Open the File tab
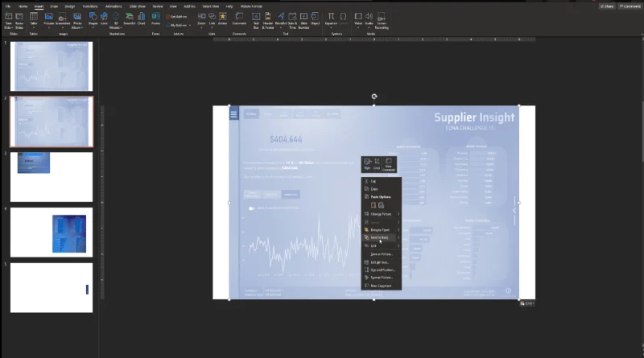Viewport: 644px width, 358px height. (x=8, y=6)
